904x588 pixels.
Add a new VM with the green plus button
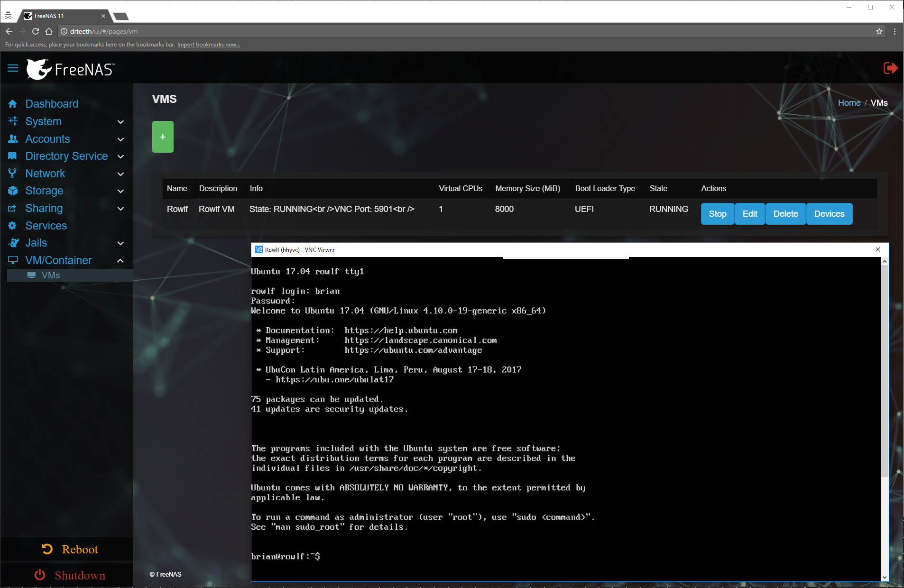click(163, 137)
